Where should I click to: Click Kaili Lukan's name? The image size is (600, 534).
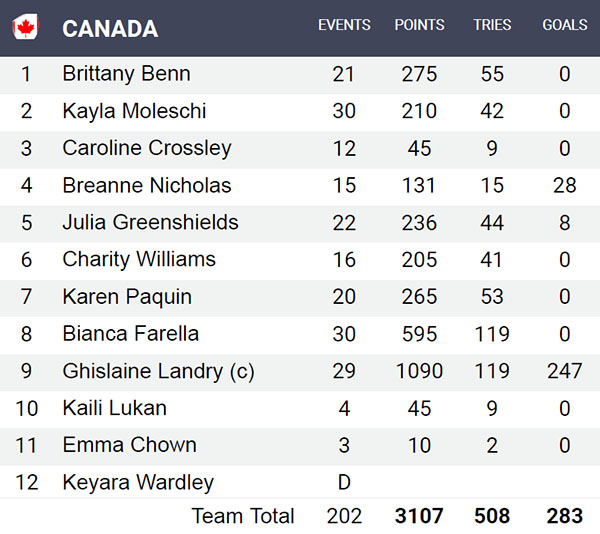click(x=114, y=408)
